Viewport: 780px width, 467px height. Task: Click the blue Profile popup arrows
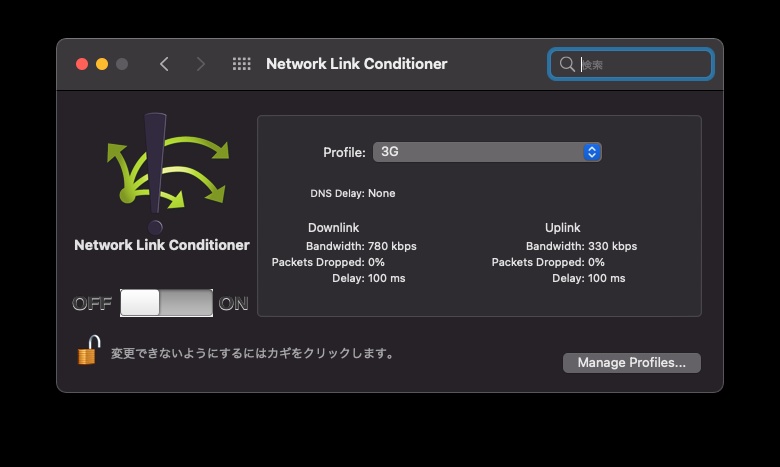coord(591,152)
